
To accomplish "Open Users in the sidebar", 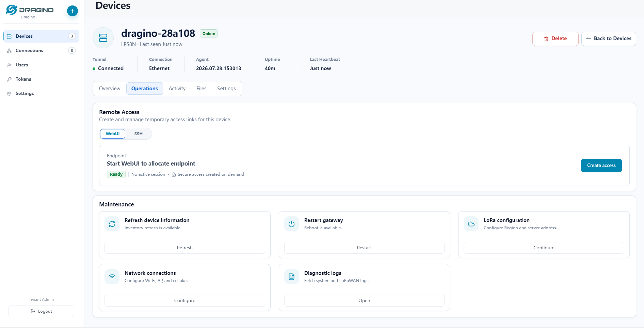I will click(x=41, y=65).
